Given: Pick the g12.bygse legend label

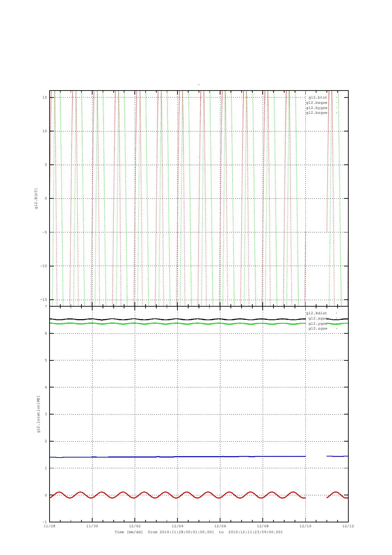Looking at the screenshot, I should [316, 108].
